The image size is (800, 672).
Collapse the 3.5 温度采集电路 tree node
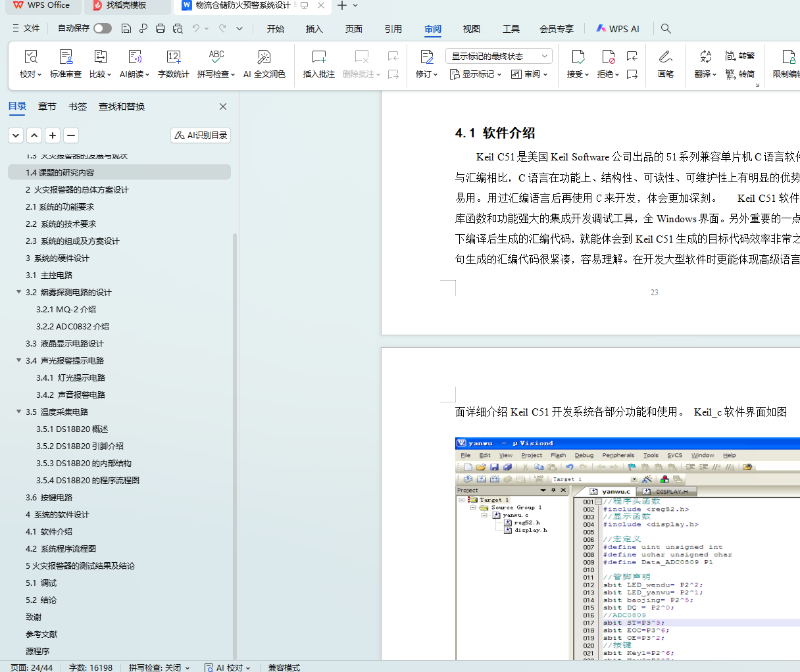(x=19, y=412)
